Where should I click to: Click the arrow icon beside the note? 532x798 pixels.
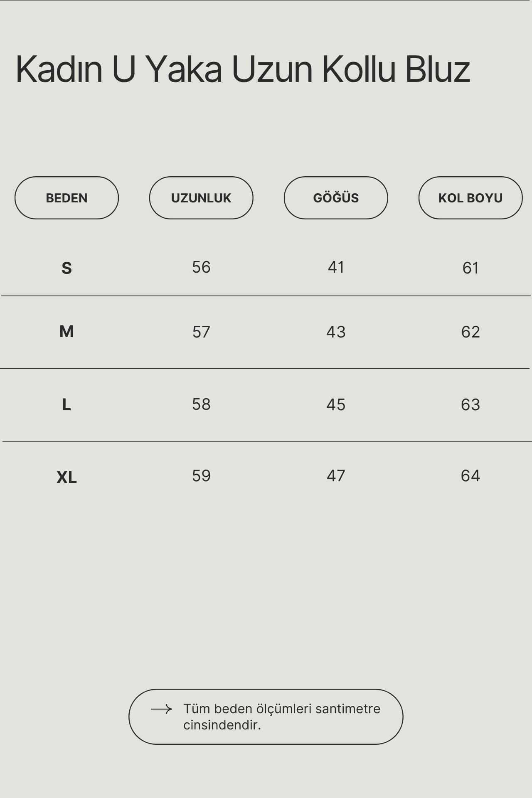161,709
